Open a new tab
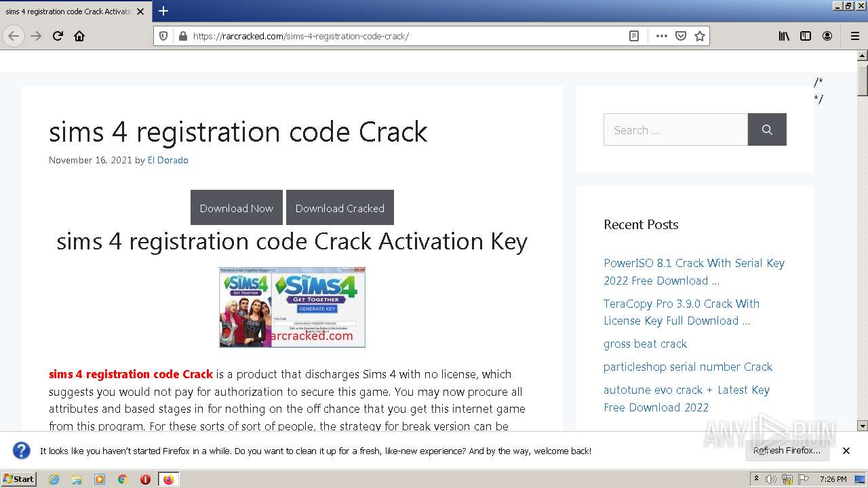The width and height of the screenshot is (868, 488). pos(163,12)
